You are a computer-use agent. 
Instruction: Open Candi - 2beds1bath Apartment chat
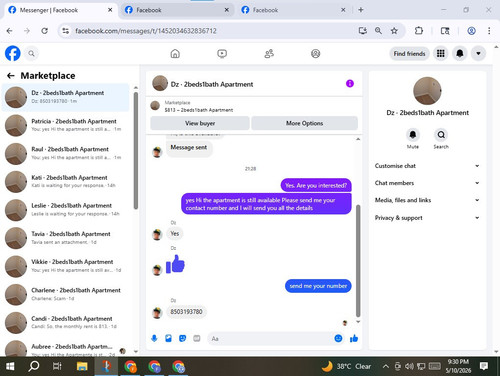point(66,322)
